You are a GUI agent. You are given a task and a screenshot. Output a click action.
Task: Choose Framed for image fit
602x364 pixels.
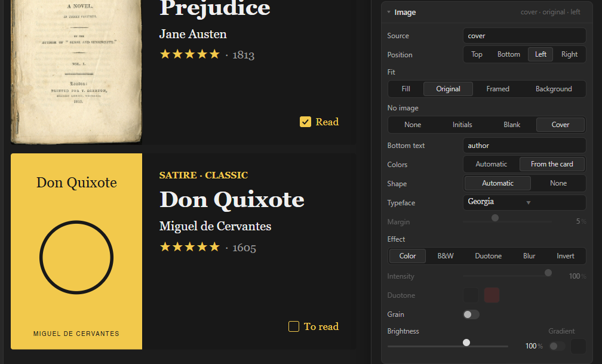(497, 89)
